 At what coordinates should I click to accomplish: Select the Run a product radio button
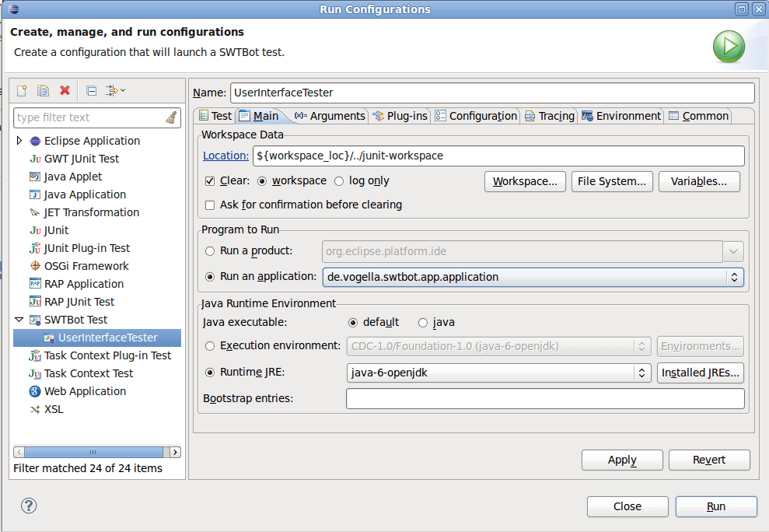pyautogui.click(x=210, y=251)
